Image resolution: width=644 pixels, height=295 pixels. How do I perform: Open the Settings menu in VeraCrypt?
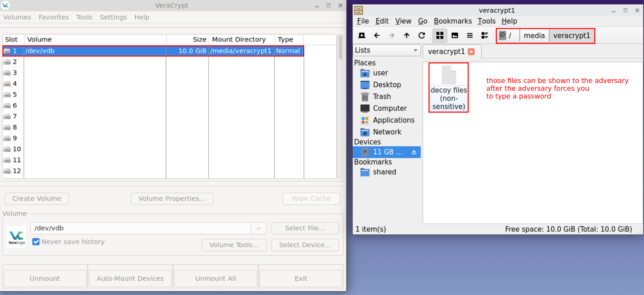[113, 17]
